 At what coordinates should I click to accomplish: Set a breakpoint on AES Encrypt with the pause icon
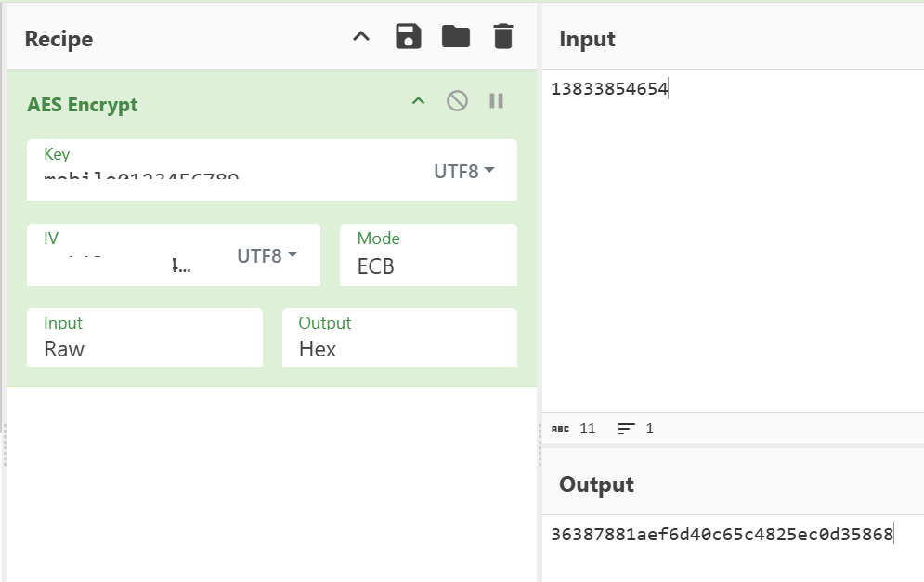(496, 101)
